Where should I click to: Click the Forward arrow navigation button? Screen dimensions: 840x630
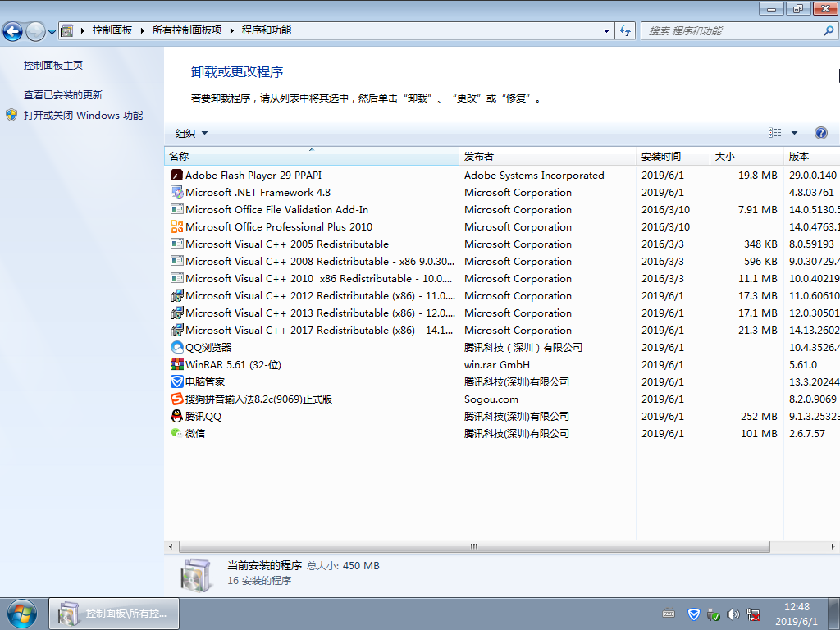(x=35, y=31)
